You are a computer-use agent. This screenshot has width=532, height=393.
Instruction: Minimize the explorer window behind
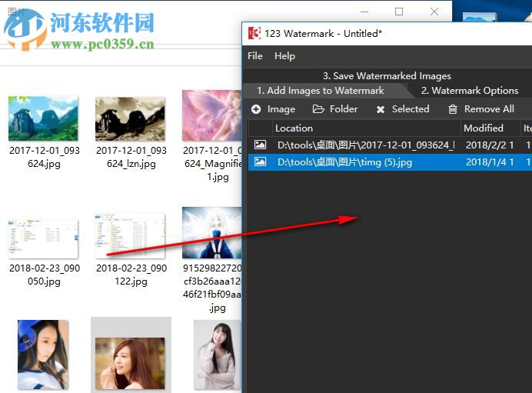364,12
